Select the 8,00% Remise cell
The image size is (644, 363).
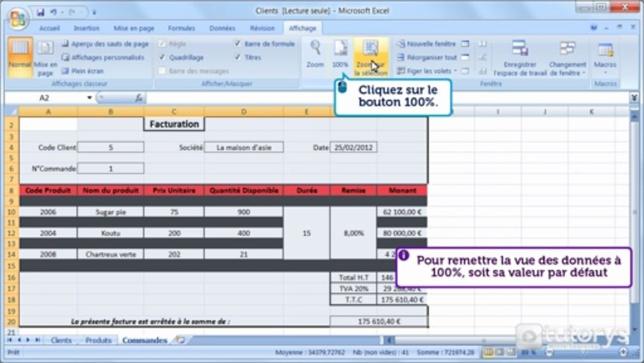(x=353, y=233)
